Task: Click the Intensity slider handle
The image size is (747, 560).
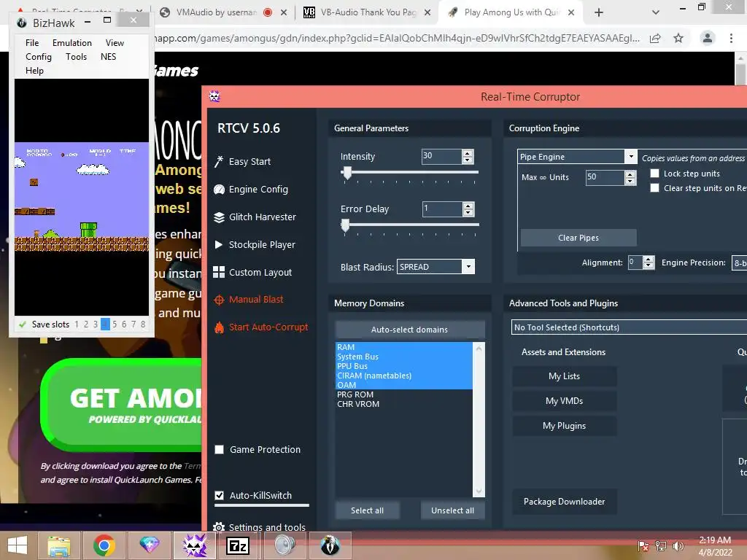Action: 347,173
